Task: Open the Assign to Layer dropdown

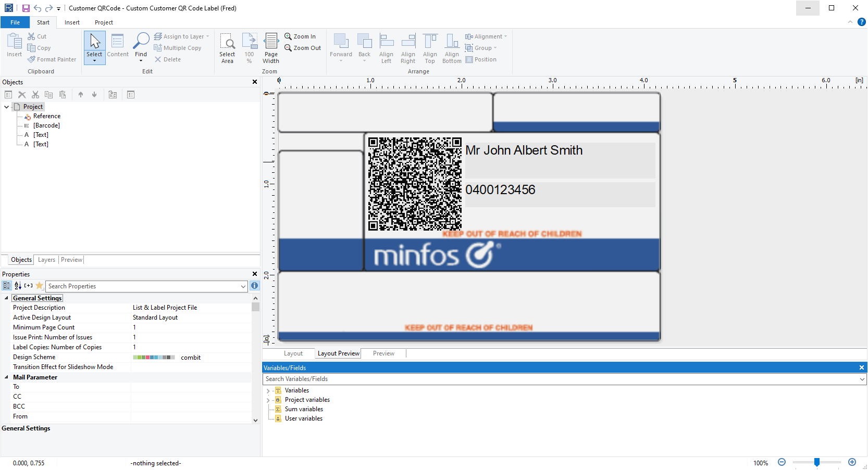Action: tap(181, 36)
